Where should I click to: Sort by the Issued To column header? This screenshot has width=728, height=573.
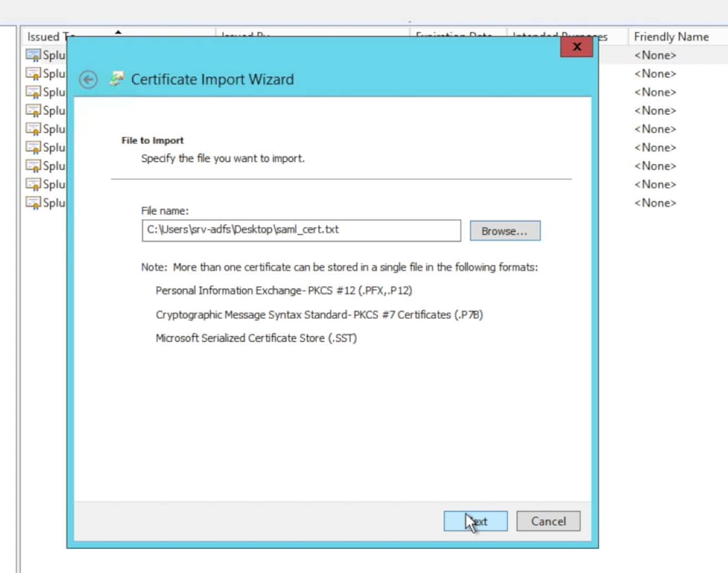point(44,37)
